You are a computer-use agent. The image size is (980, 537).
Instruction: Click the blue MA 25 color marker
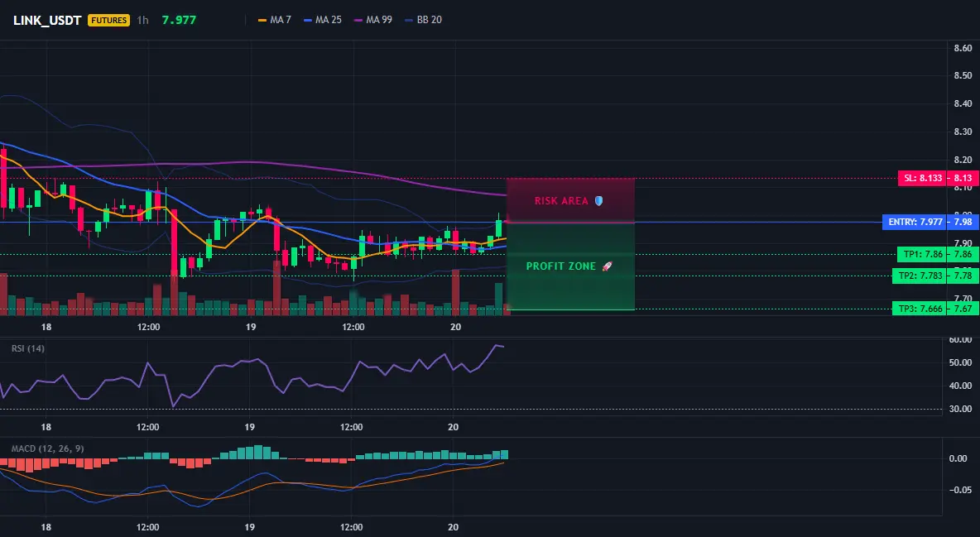coord(308,20)
